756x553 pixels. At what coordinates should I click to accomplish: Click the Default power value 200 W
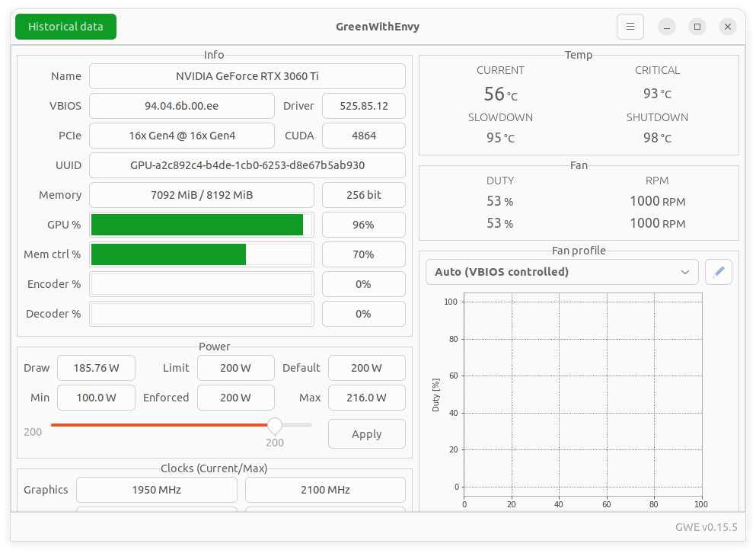coord(366,368)
